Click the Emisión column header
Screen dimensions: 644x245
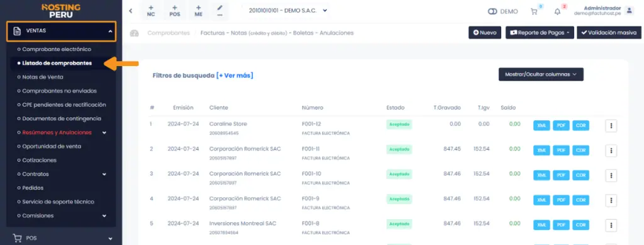(183, 108)
